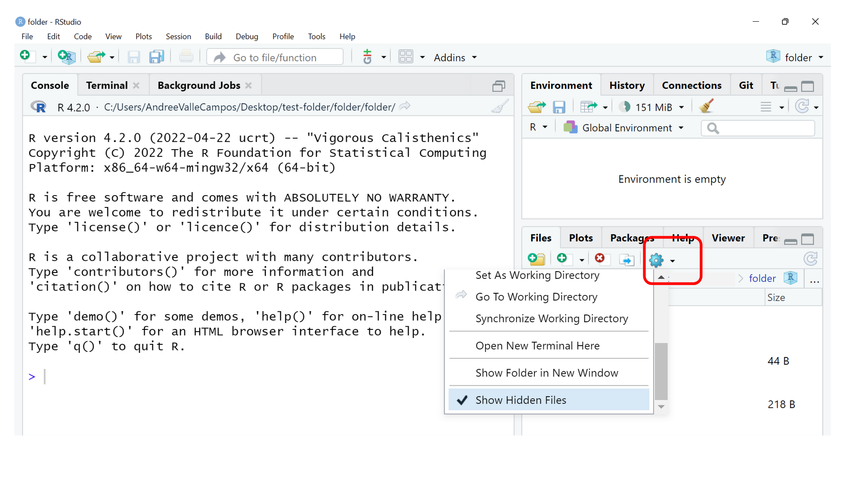Open the R language selector dropdown

pos(538,127)
